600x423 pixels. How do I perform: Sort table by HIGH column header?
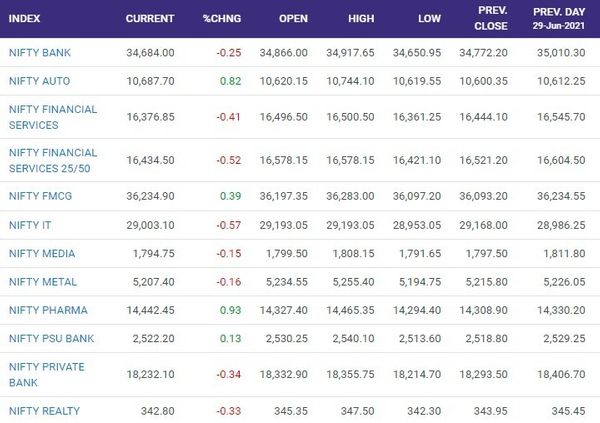point(361,18)
